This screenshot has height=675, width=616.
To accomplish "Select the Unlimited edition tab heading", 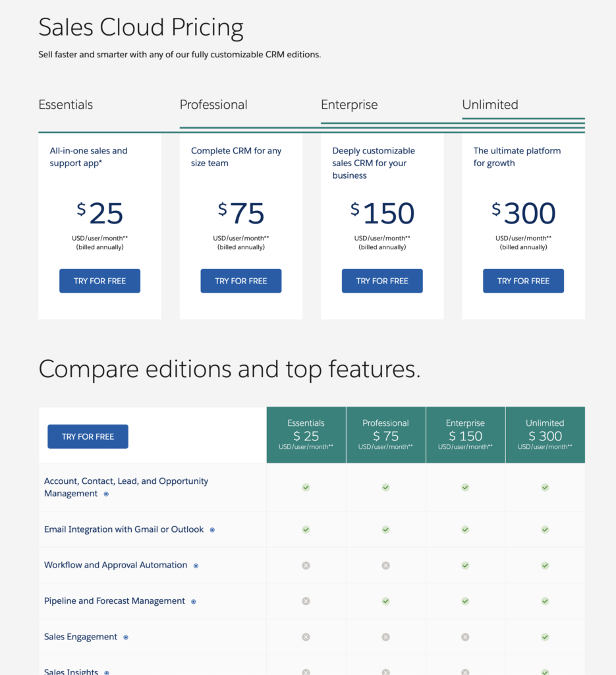I will pyautogui.click(x=490, y=105).
